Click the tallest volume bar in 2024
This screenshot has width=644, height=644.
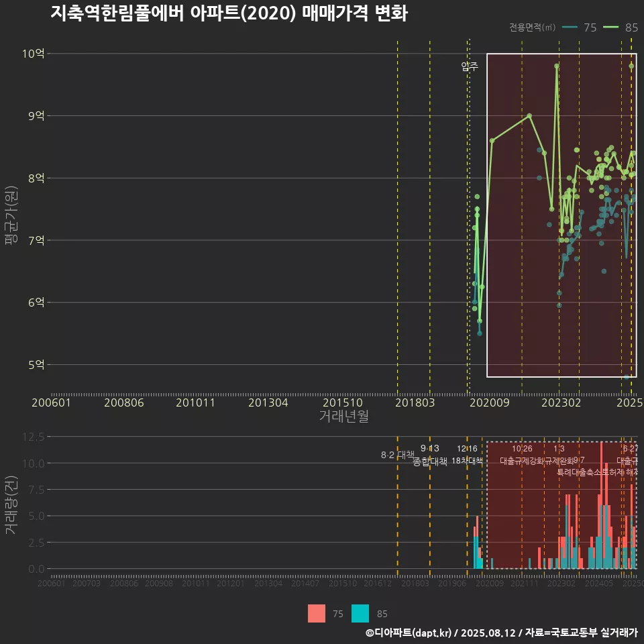click(x=601, y=505)
